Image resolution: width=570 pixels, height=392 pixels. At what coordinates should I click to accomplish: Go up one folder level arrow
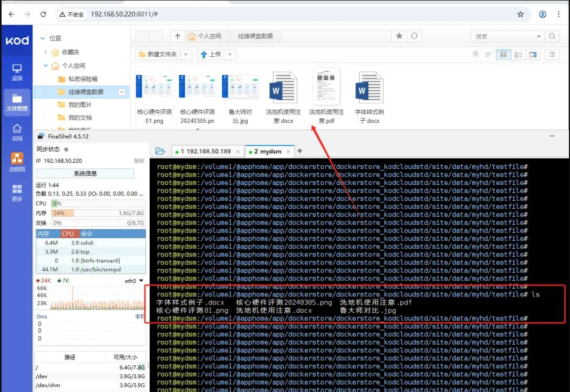tap(178, 36)
